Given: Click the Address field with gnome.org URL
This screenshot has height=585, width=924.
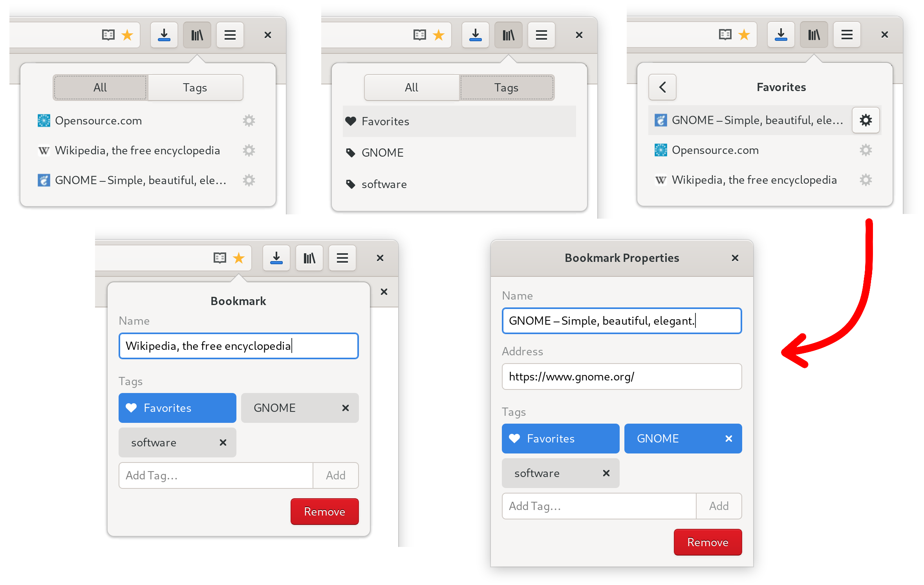Looking at the screenshot, I should pos(621,377).
